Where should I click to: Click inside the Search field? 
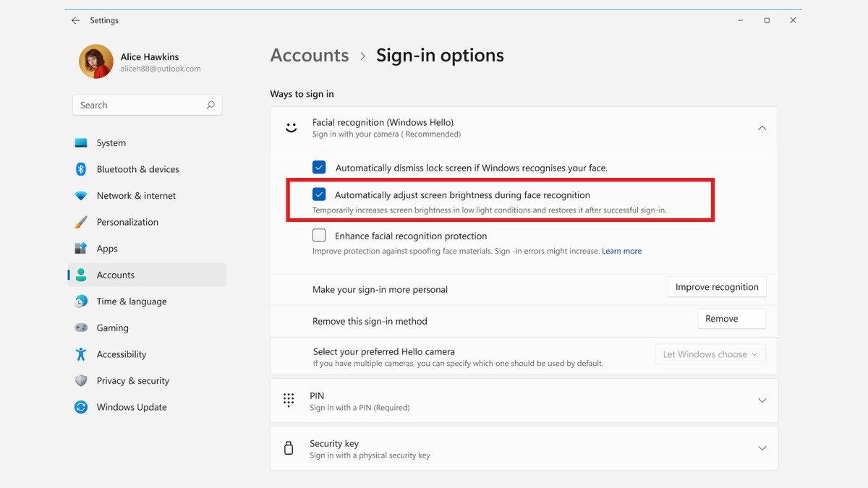pyautogui.click(x=148, y=105)
